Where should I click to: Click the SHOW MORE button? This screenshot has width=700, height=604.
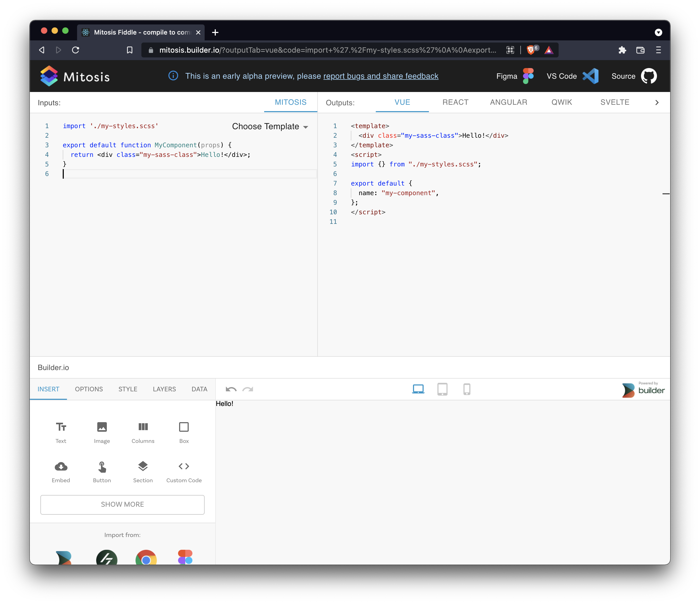[x=122, y=504]
